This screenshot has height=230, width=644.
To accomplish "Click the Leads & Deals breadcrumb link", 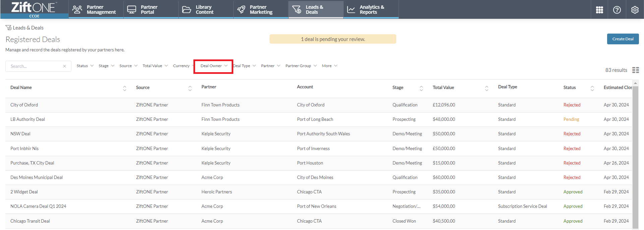I will (28, 28).
